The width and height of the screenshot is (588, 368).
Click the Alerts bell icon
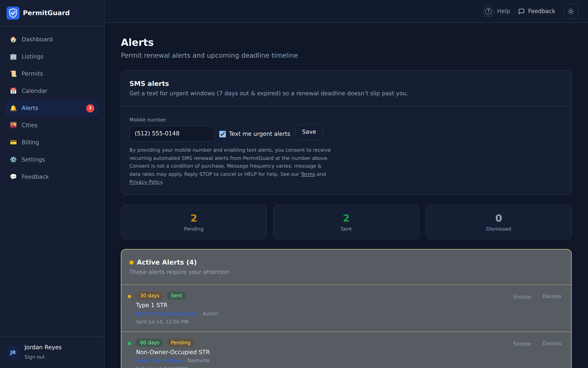[13, 108]
